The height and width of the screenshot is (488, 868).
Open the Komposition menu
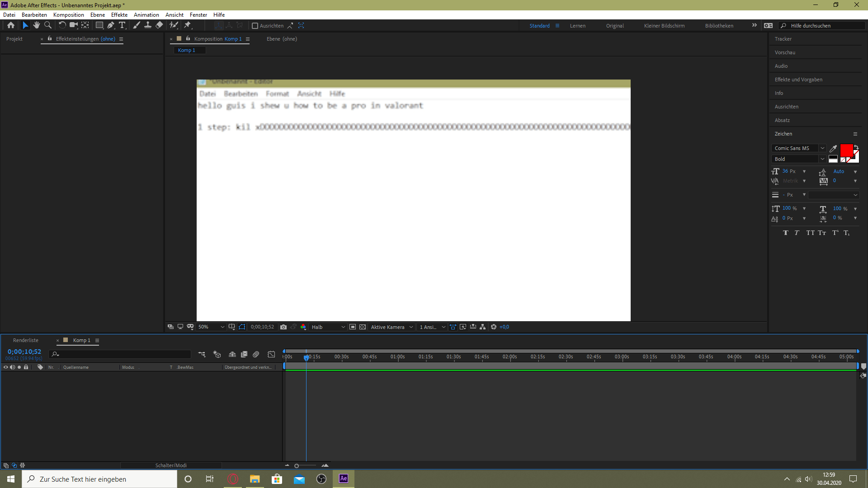(x=68, y=14)
